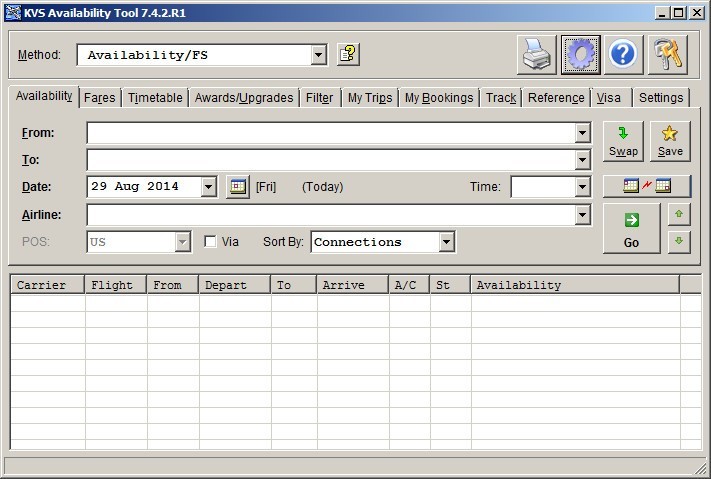Click the green up arrow button
This screenshot has height=479, width=711.
pyautogui.click(x=679, y=214)
